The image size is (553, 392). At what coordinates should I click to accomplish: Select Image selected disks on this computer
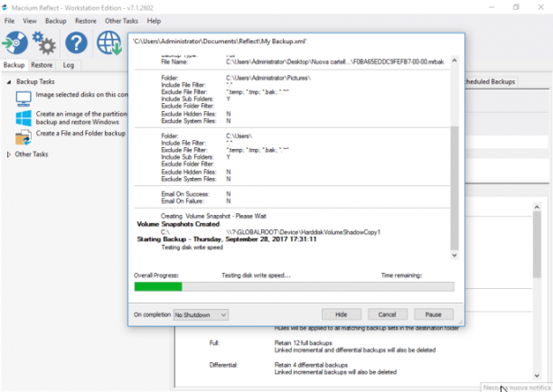click(x=81, y=95)
